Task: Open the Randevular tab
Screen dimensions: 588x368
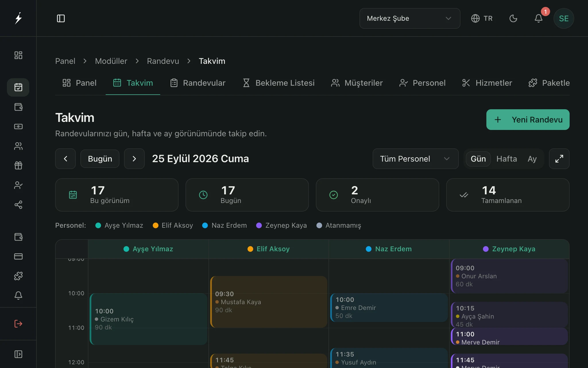Action: pos(198,83)
